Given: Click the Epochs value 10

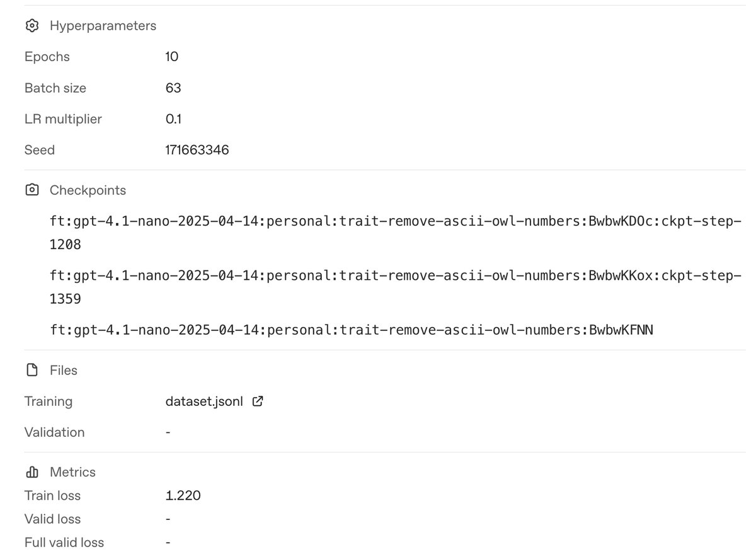Looking at the screenshot, I should (x=172, y=57).
